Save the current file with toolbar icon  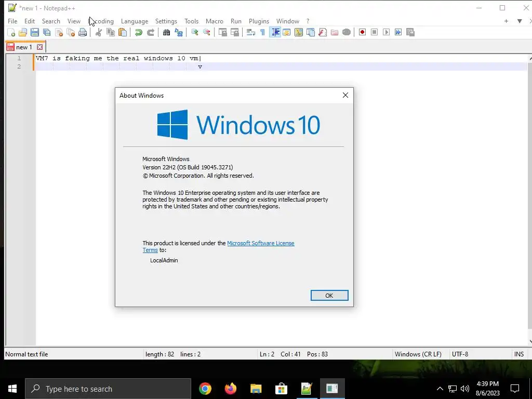(35, 32)
